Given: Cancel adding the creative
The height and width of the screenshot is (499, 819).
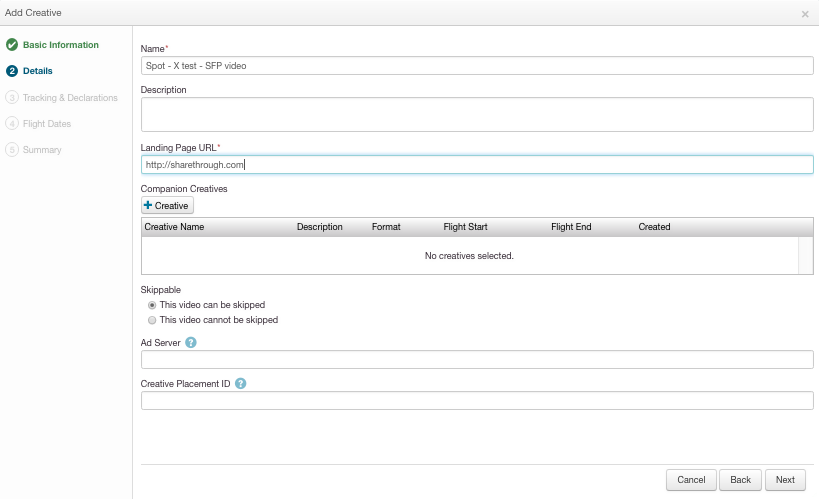Looking at the screenshot, I should tap(691, 480).
